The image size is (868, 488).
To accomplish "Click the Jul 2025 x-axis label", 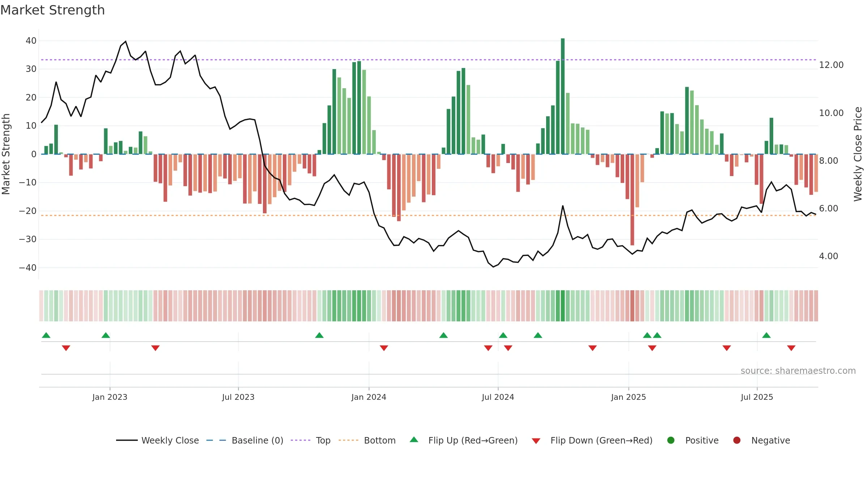I will 757,397.
